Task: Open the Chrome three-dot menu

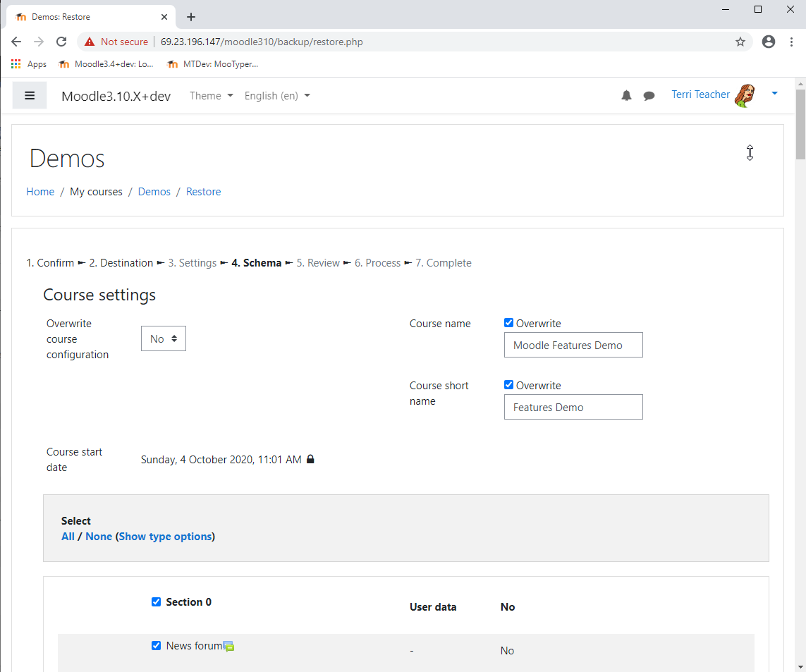Action: click(791, 42)
